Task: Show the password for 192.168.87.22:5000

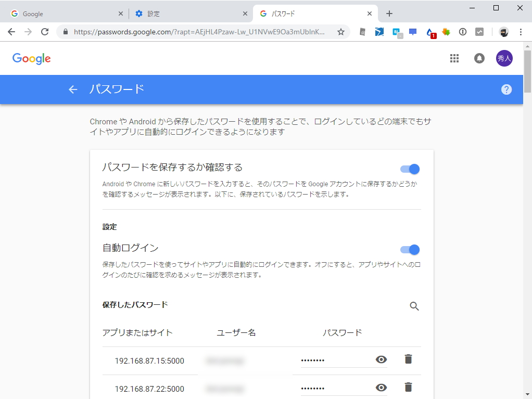Action: 381,387
